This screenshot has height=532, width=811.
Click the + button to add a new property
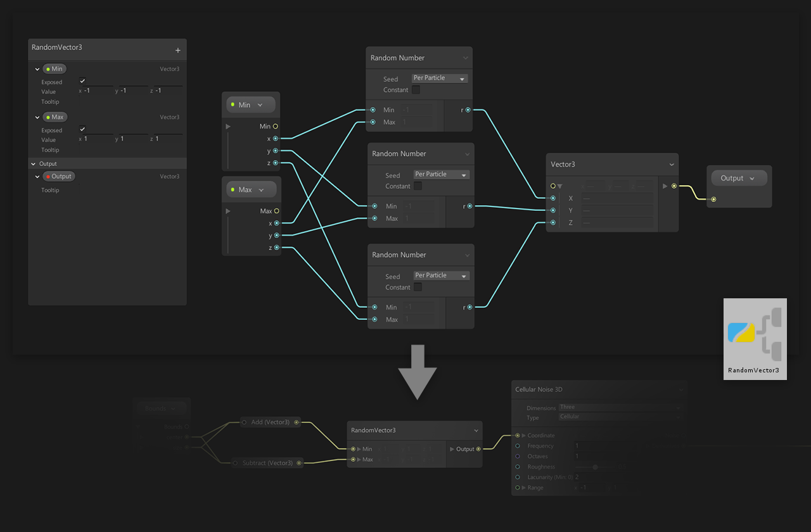(x=178, y=49)
